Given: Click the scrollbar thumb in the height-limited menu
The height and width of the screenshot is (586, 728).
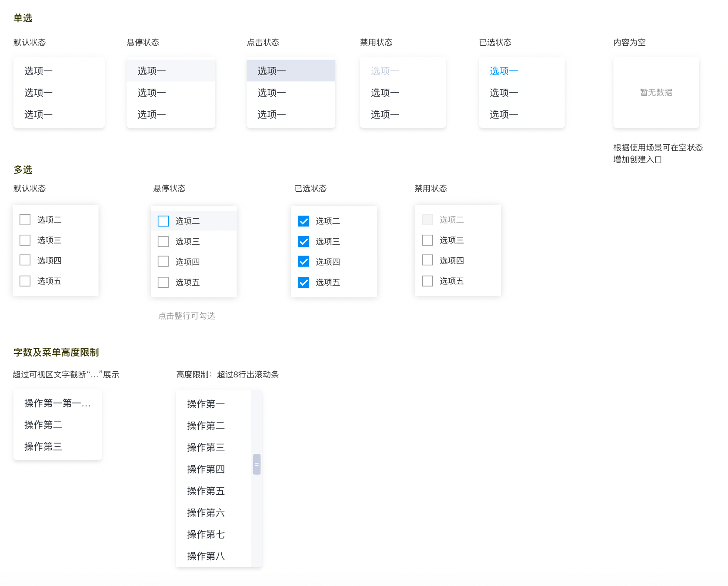Looking at the screenshot, I should click(x=257, y=464).
